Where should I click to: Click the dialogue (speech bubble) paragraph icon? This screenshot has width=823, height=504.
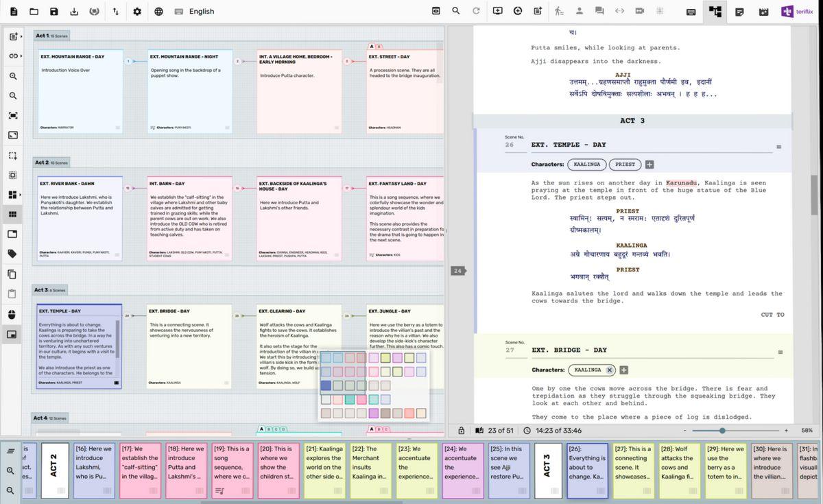coord(599,11)
